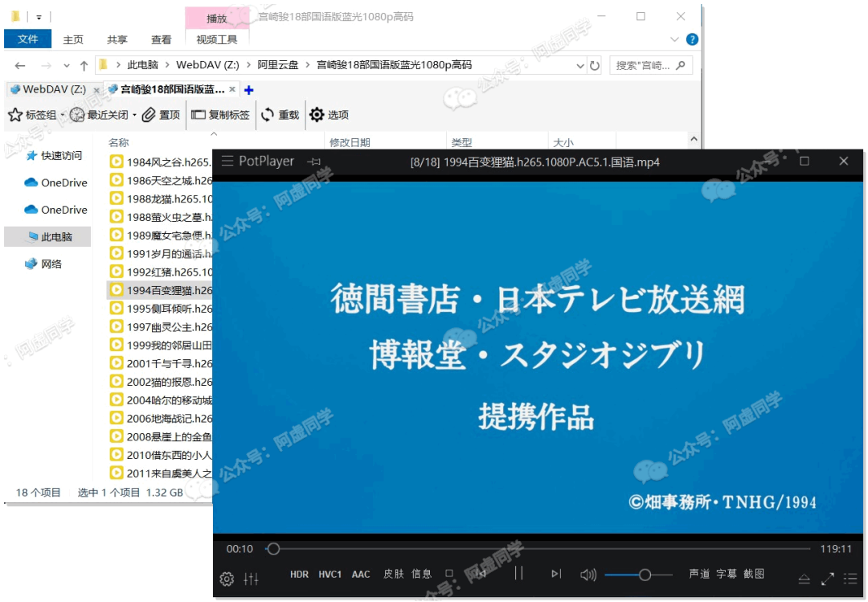Sort by 名称 column header

118,142
